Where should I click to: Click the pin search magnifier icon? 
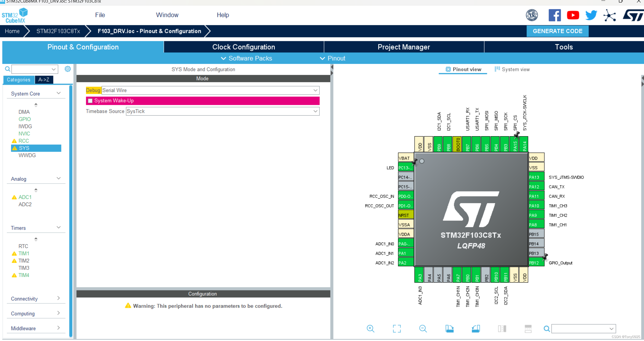coord(547,329)
